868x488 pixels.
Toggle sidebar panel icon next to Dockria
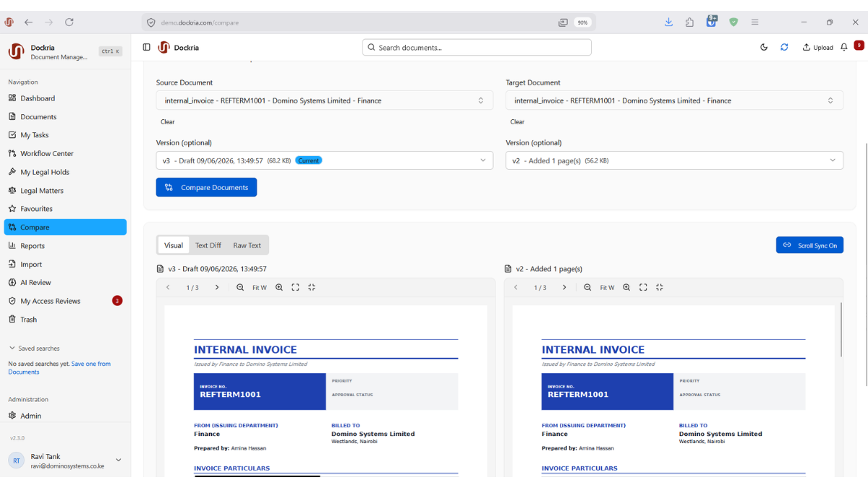[x=146, y=47]
